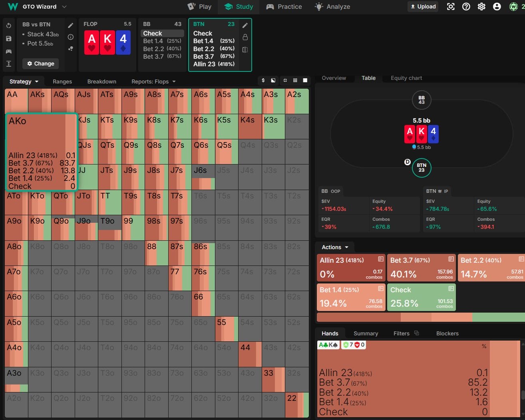Select the AA cell in the hand matrix
Viewport: 525px width, 420px height.
pyautogui.click(x=16, y=101)
